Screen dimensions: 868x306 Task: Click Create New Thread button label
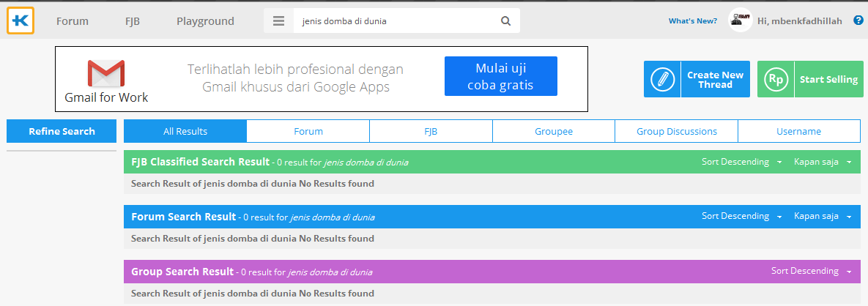click(715, 79)
